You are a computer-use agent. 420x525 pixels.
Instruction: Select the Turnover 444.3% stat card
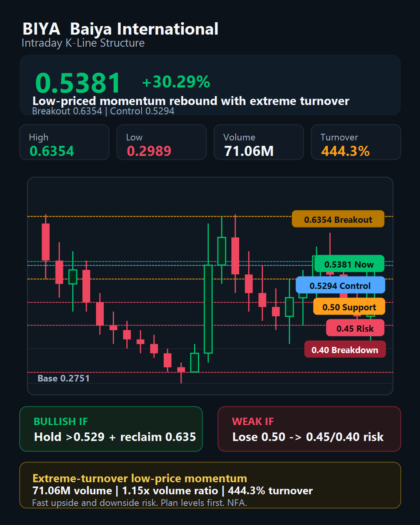[356, 142]
